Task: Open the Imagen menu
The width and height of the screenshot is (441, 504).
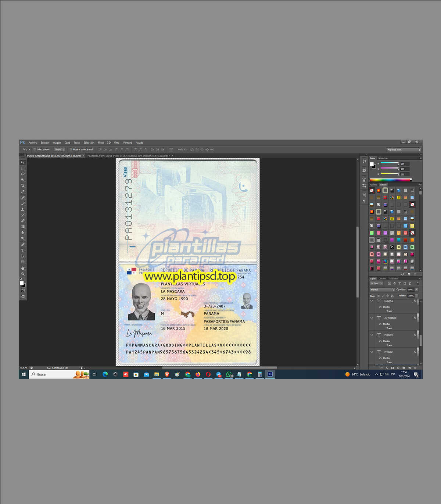Action: click(x=57, y=143)
